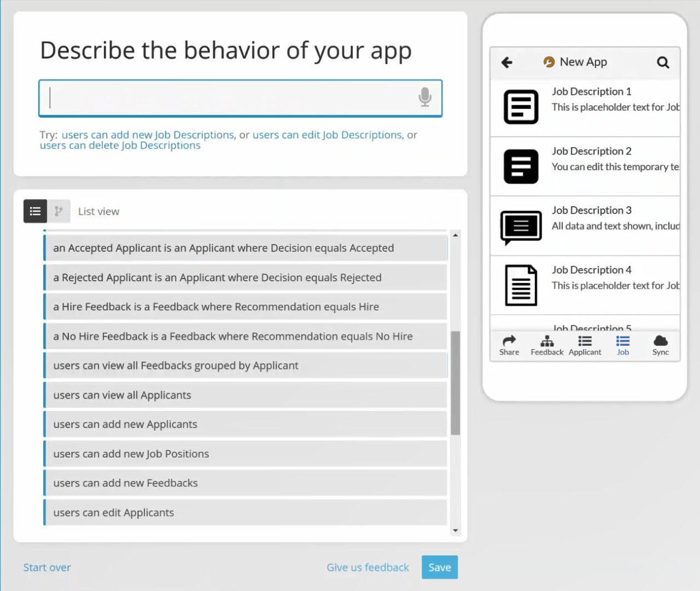
Task: Open the Feedback tab in phone preview
Action: point(547,345)
